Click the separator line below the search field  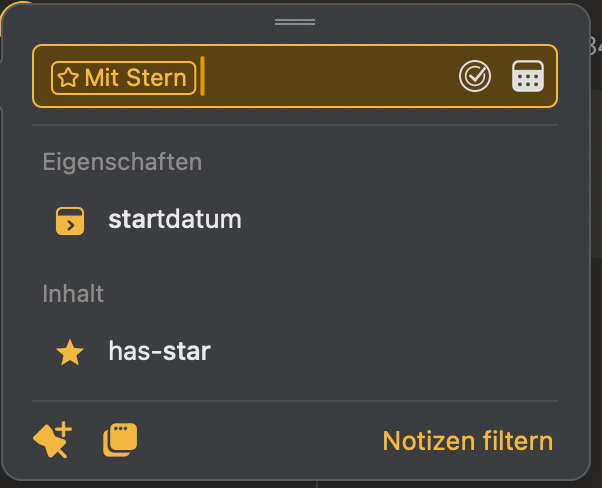[x=295, y=125]
